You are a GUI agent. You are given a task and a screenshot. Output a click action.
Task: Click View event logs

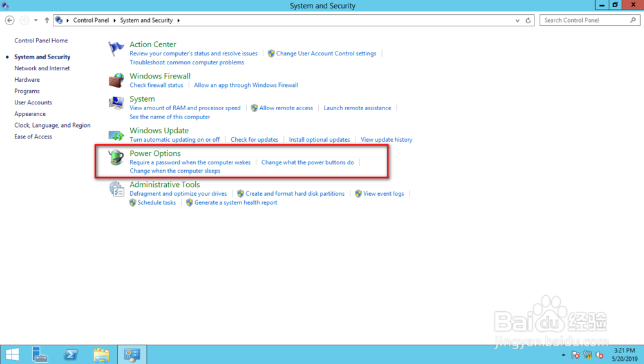coord(384,193)
